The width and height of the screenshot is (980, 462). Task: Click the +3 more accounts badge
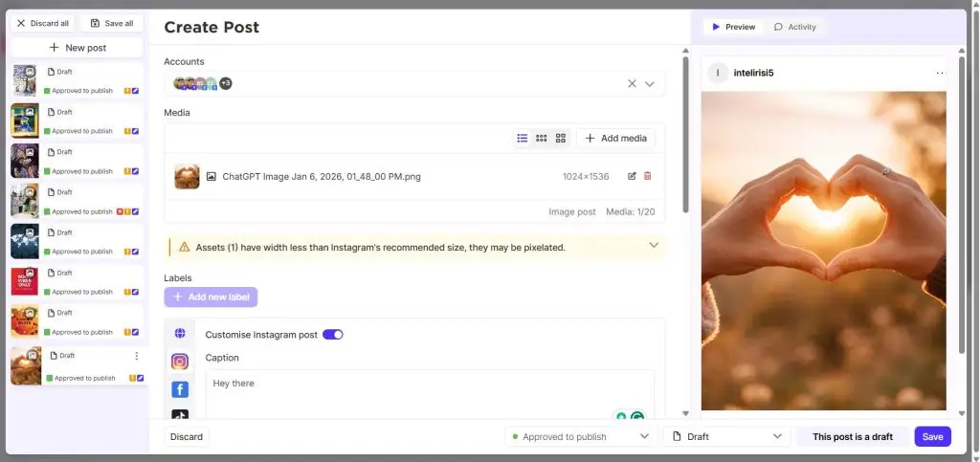pos(226,83)
